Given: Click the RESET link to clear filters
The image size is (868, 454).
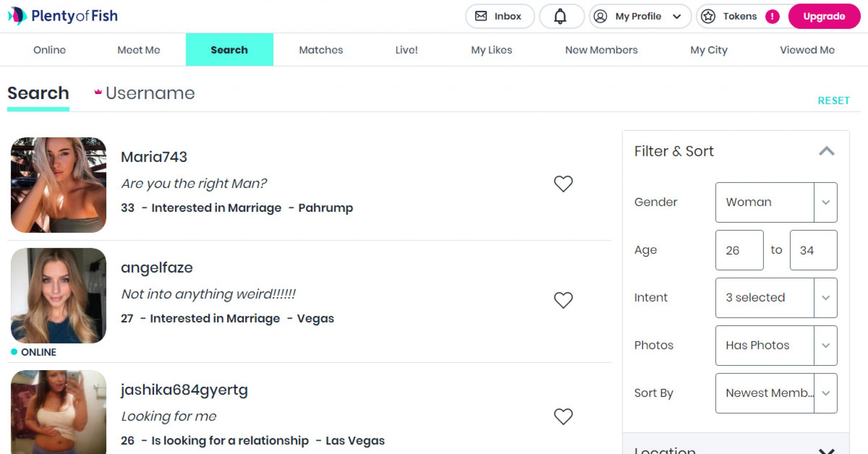Looking at the screenshot, I should 833,100.
